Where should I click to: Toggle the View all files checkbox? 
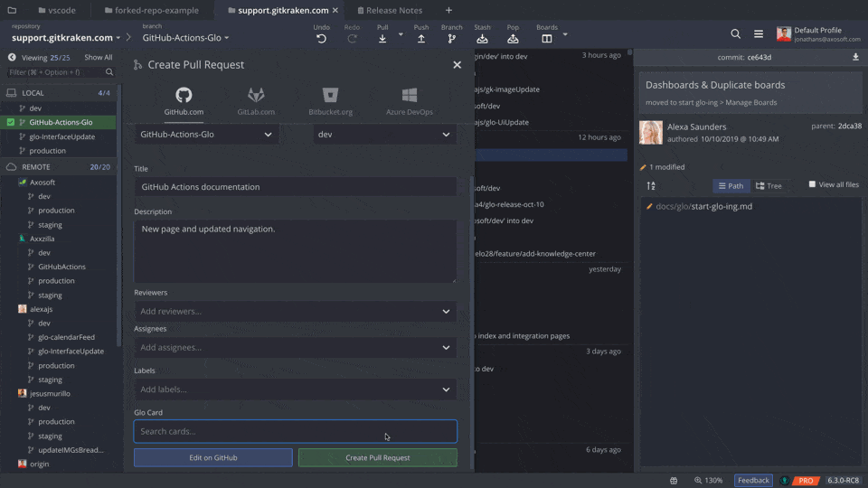(812, 184)
